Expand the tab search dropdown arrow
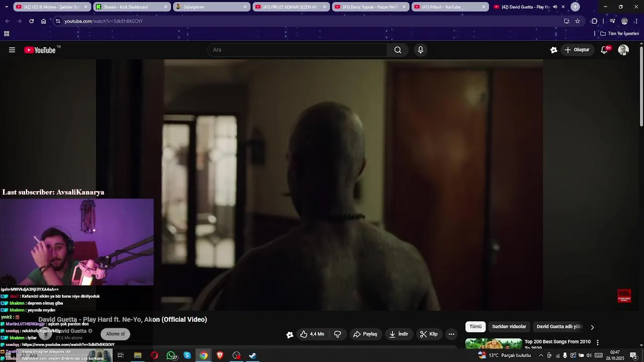The image size is (644, 362). [x=6, y=7]
